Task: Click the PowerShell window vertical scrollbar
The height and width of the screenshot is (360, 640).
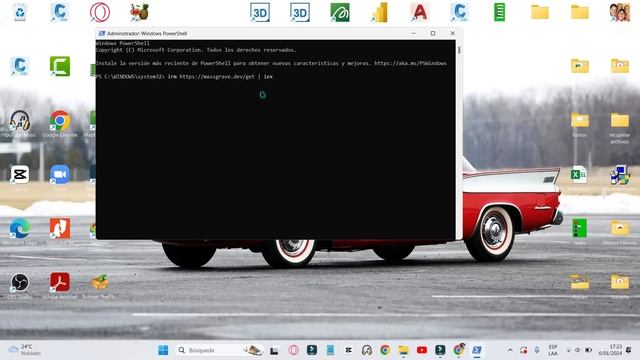Action: point(459,139)
